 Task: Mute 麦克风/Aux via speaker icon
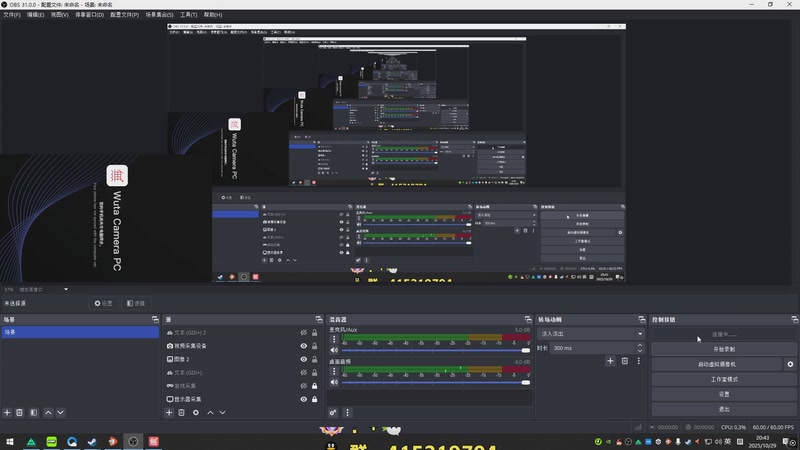pos(334,350)
